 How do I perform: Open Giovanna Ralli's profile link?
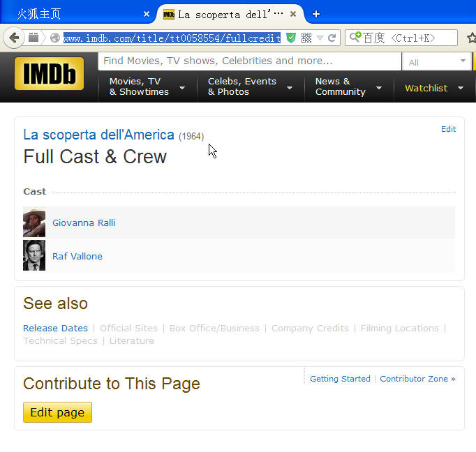[84, 223]
